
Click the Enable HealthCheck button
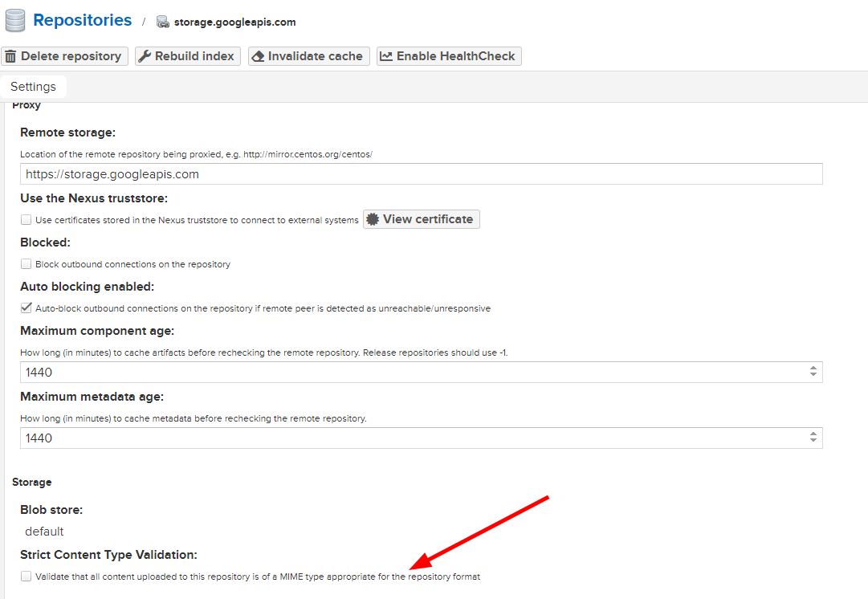click(449, 56)
